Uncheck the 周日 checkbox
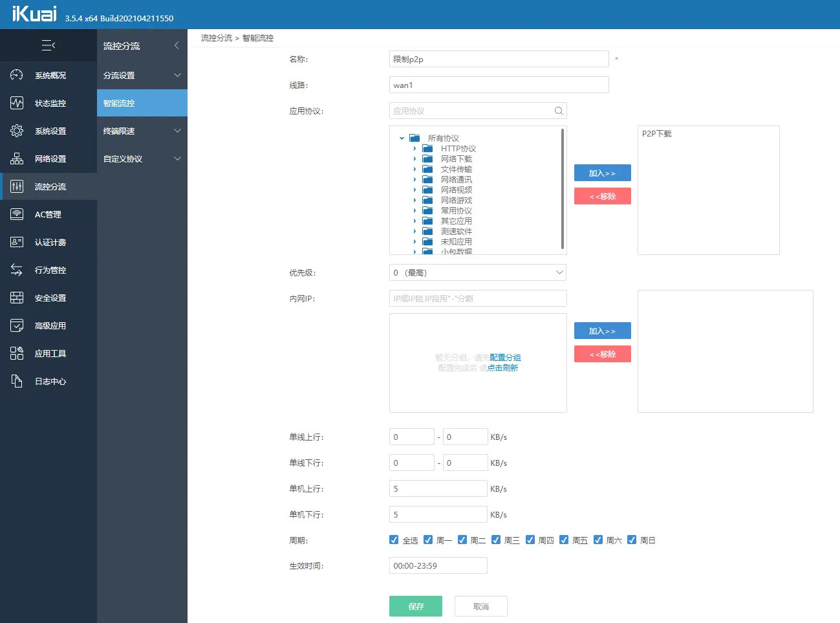840x623 pixels. pyautogui.click(x=631, y=540)
